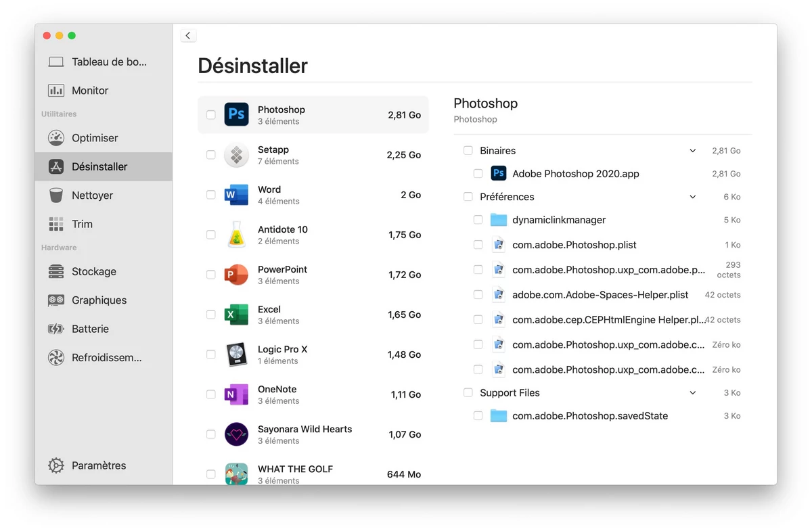Select the Logic Pro X row name
812x531 pixels.
pos(282,349)
